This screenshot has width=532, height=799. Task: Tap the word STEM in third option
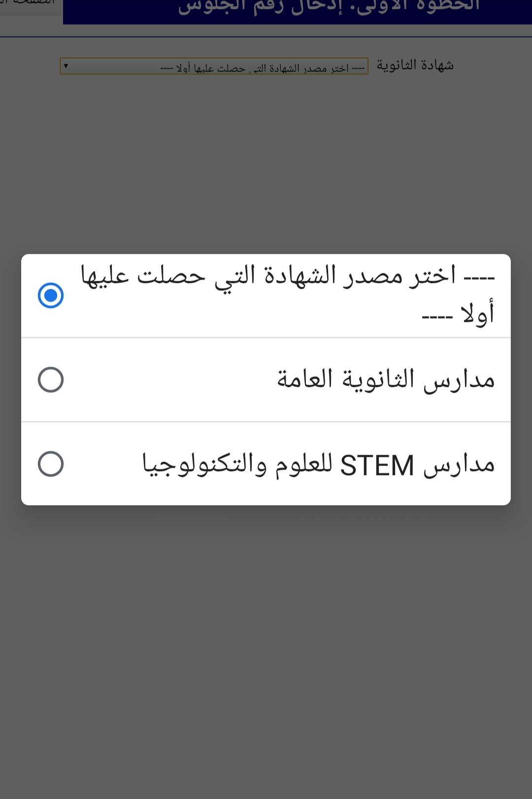pos(377,466)
